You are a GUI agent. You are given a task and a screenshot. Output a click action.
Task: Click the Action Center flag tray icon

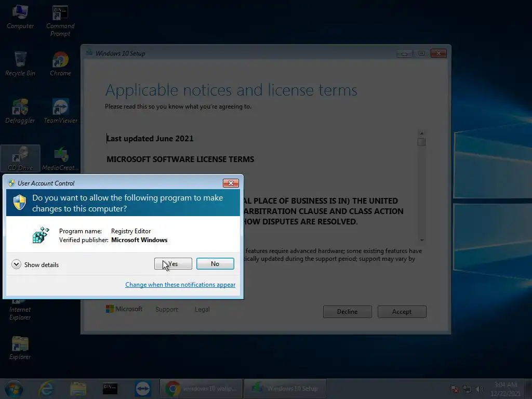pos(455,389)
